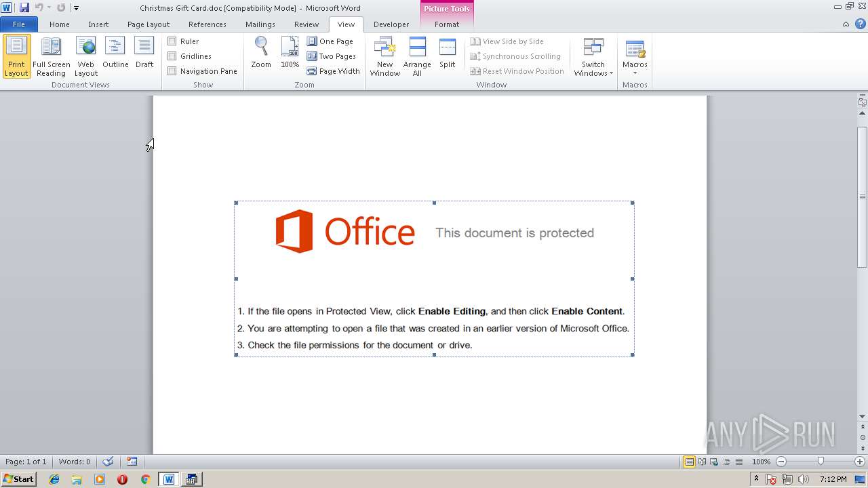Switch to the Home tab
868x488 pixels.
60,24
